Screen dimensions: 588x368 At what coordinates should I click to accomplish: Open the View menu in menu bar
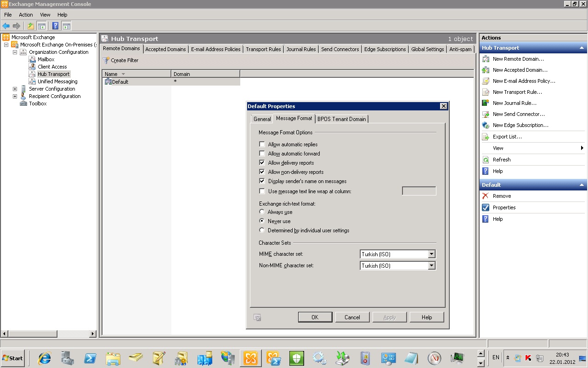click(45, 15)
